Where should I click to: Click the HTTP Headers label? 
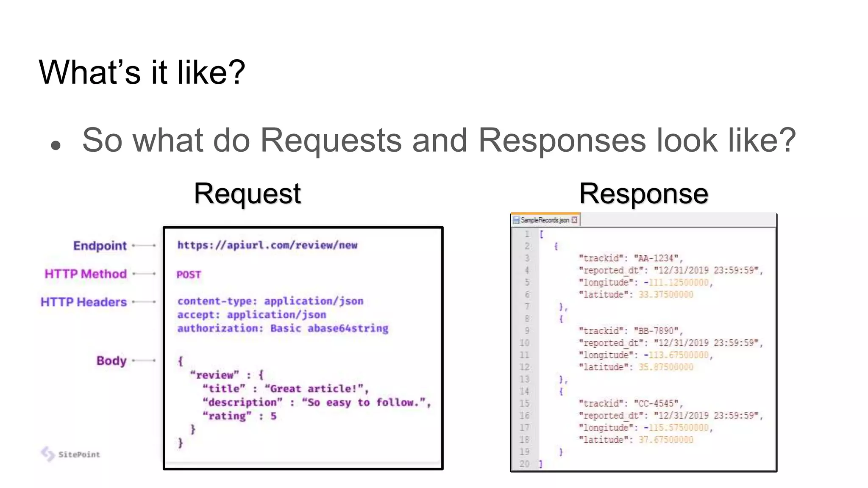pyautogui.click(x=83, y=302)
